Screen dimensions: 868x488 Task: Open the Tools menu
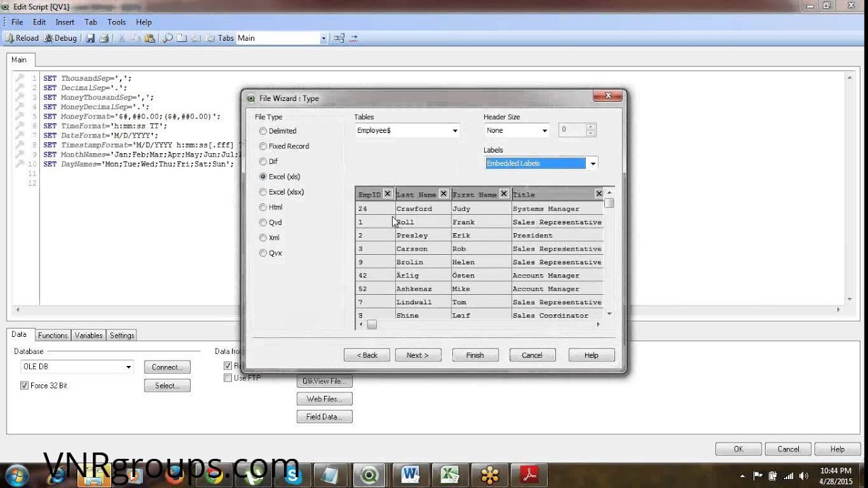point(117,22)
